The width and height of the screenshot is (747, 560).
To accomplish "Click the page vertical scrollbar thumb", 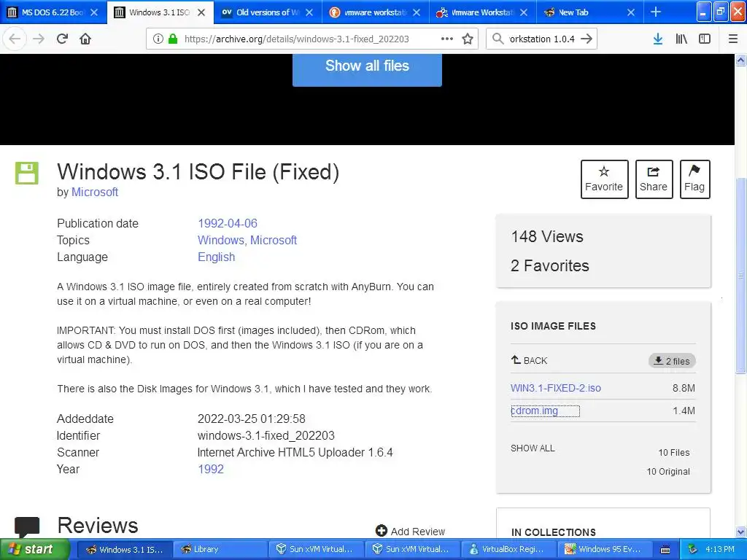I will pos(740,275).
